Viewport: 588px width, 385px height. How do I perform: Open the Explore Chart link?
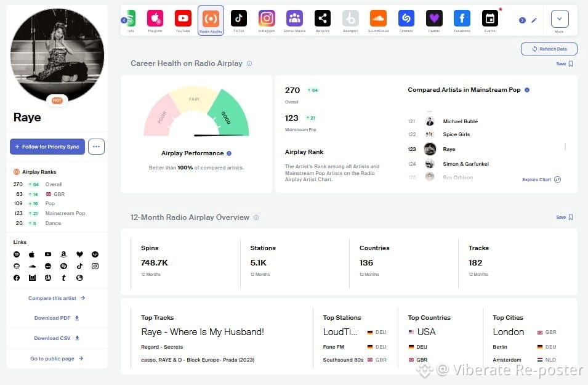click(x=541, y=180)
